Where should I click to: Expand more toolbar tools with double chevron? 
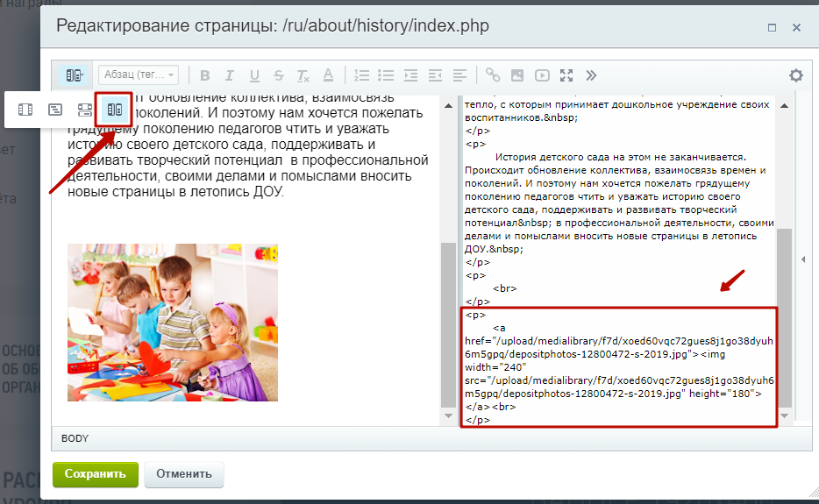point(591,75)
